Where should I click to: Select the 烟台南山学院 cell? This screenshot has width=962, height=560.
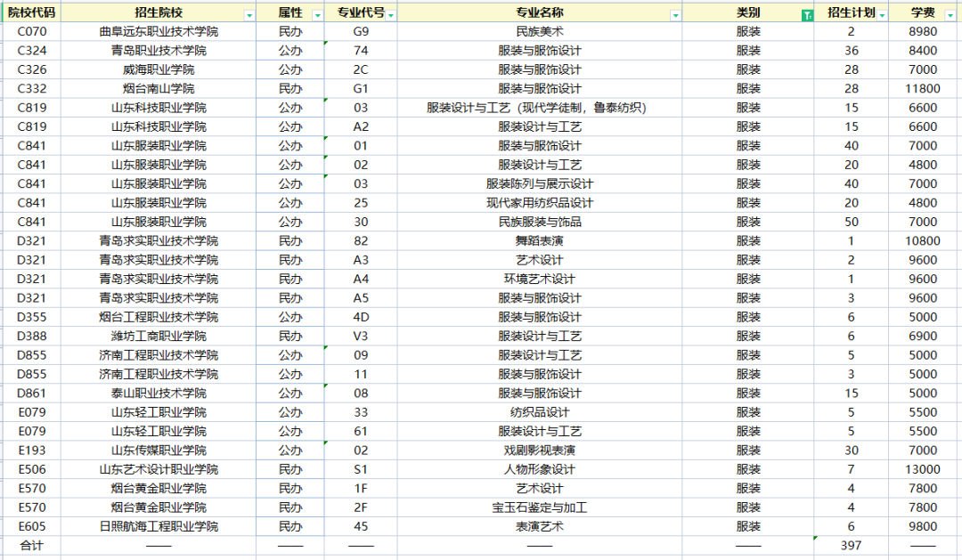point(159,88)
